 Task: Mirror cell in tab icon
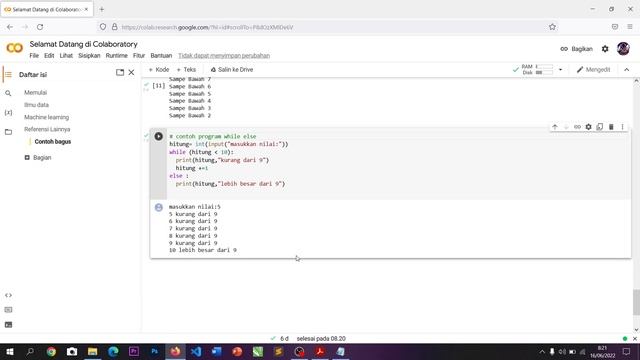(x=600, y=127)
